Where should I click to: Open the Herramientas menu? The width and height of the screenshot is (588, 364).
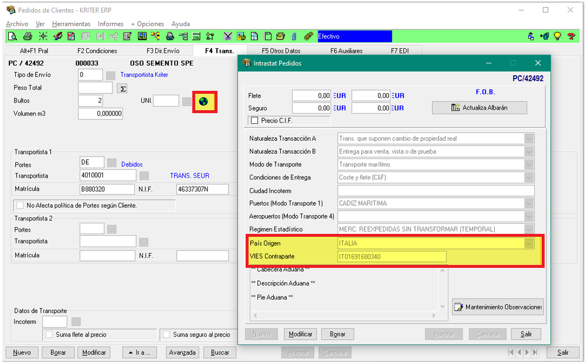72,23
